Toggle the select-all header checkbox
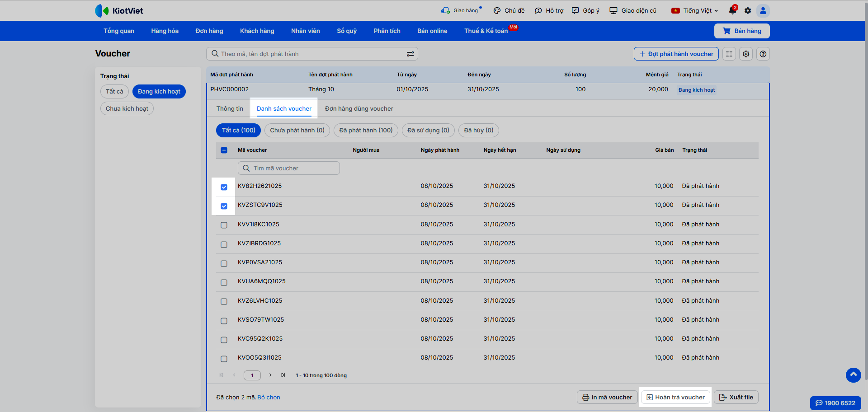868x412 pixels. (224, 150)
